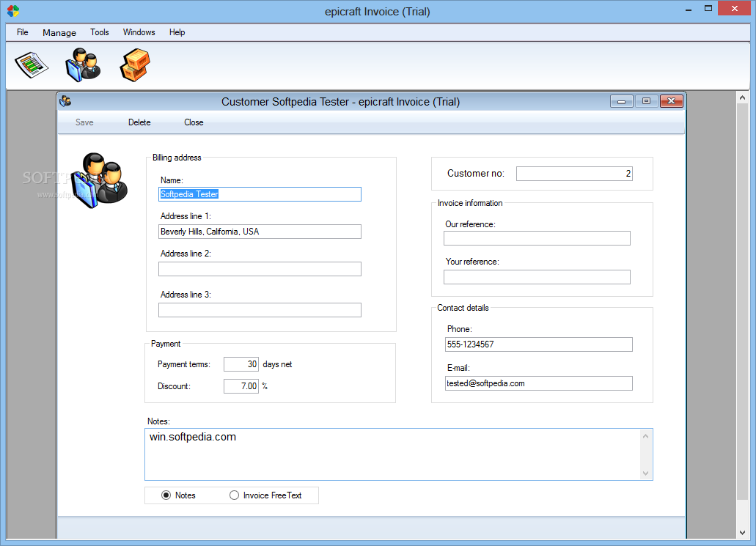Click the Delete button
Screen dimensions: 756x546
pyautogui.click(x=139, y=122)
